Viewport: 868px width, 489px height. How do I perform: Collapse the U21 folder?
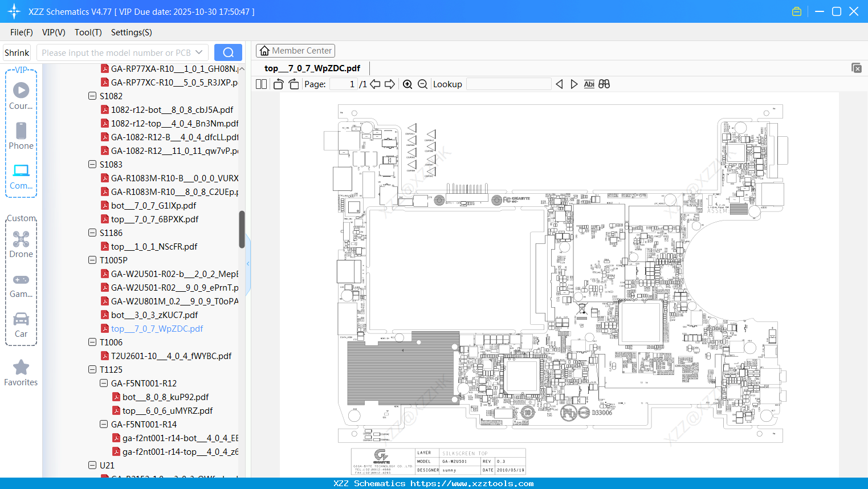(92, 465)
